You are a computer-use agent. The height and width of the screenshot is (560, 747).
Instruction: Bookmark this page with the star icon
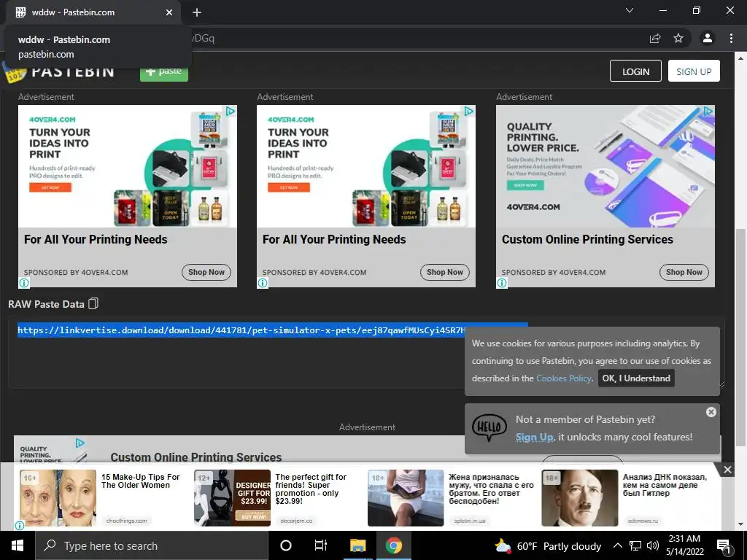coord(678,38)
